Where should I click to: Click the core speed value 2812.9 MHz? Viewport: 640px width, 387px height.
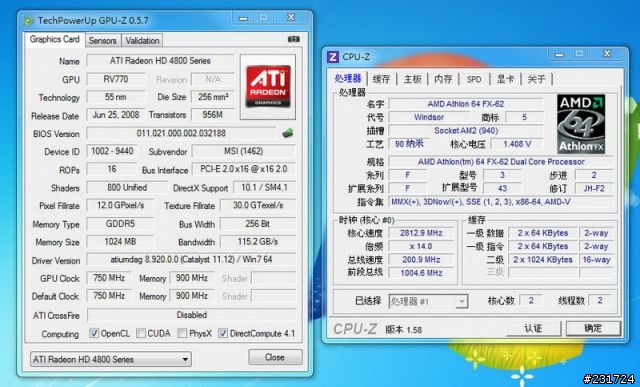421,233
